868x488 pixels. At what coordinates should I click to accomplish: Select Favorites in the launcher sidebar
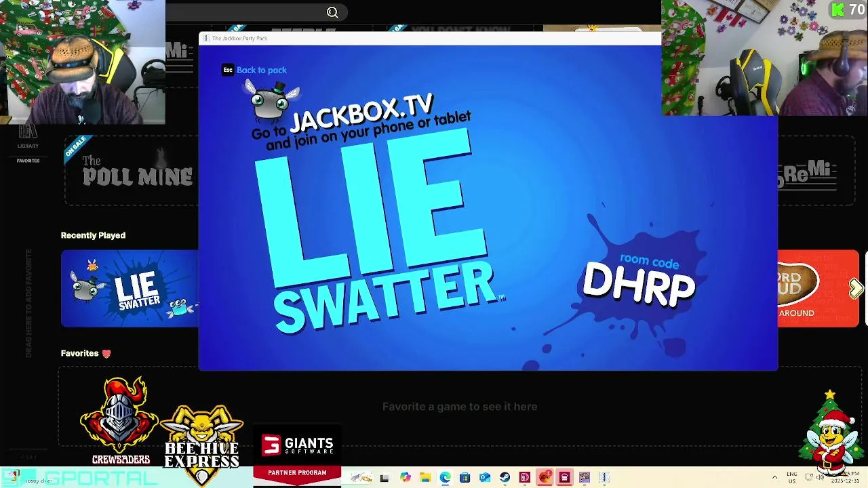pos(28,161)
